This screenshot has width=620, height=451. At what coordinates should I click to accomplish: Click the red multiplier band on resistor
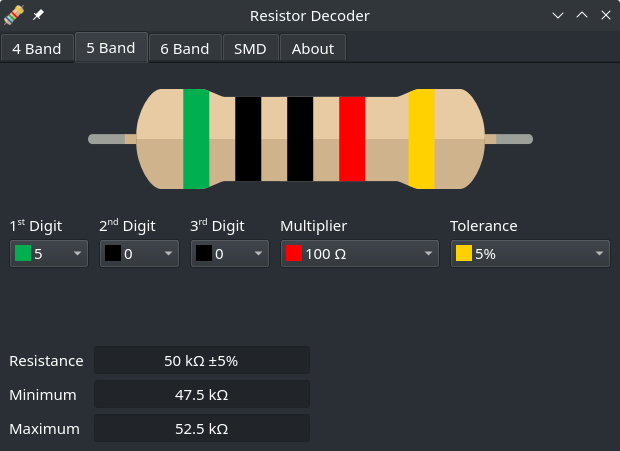pyautogui.click(x=352, y=139)
